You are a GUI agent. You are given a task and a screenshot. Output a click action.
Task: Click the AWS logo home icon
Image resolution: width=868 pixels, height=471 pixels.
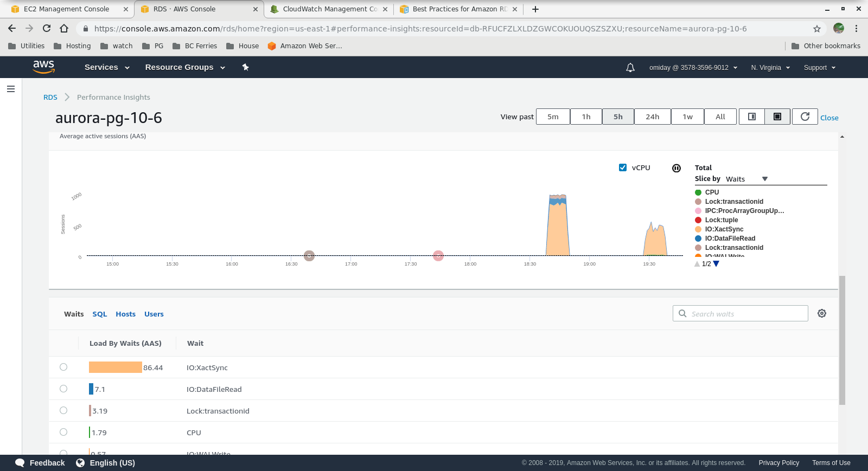(x=43, y=67)
